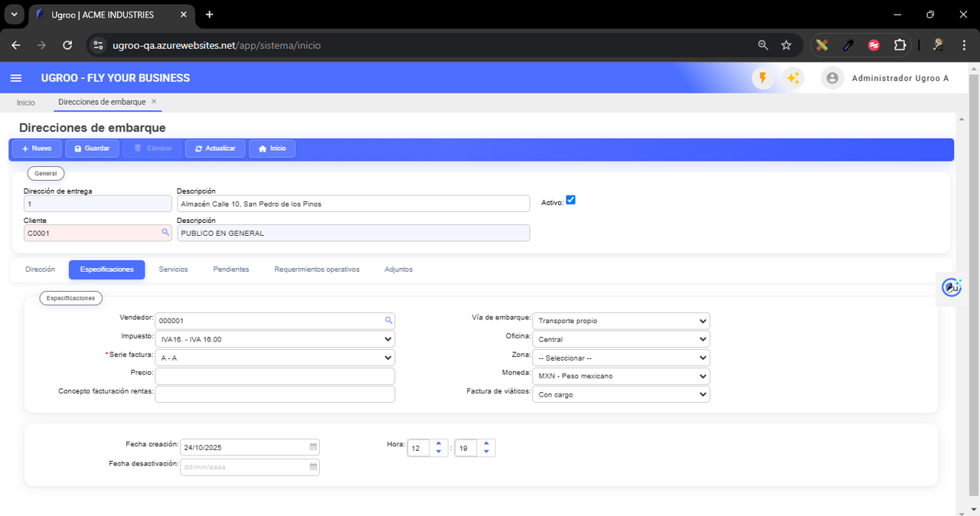Click the lightning bolt quick actions icon
The image size is (980, 516).
tap(763, 78)
